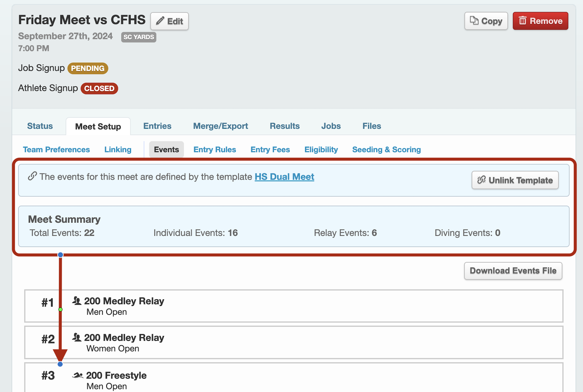The image size is (583, 392).
Task: Open the Linking sub-tab
Action: coord(118,150)
